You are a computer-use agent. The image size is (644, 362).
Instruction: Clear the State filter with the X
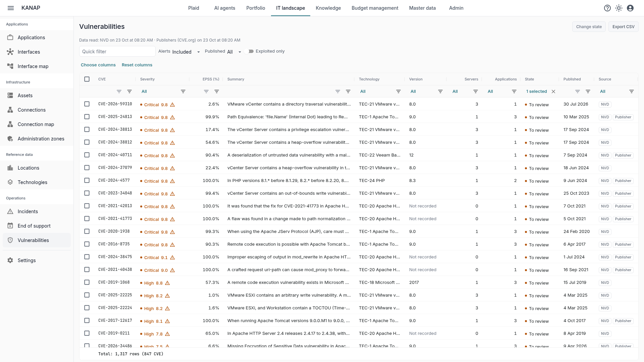(553, 92)
